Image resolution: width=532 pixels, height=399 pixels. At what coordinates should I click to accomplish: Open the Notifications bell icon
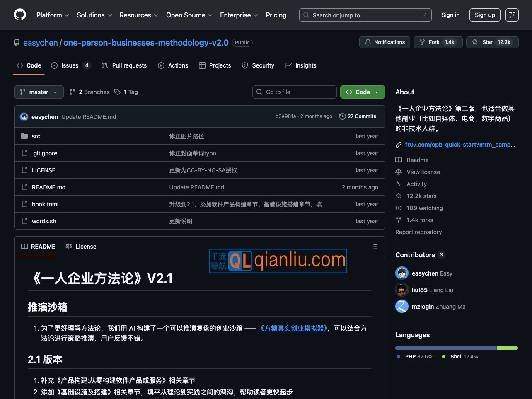click(x=368, y=42)
